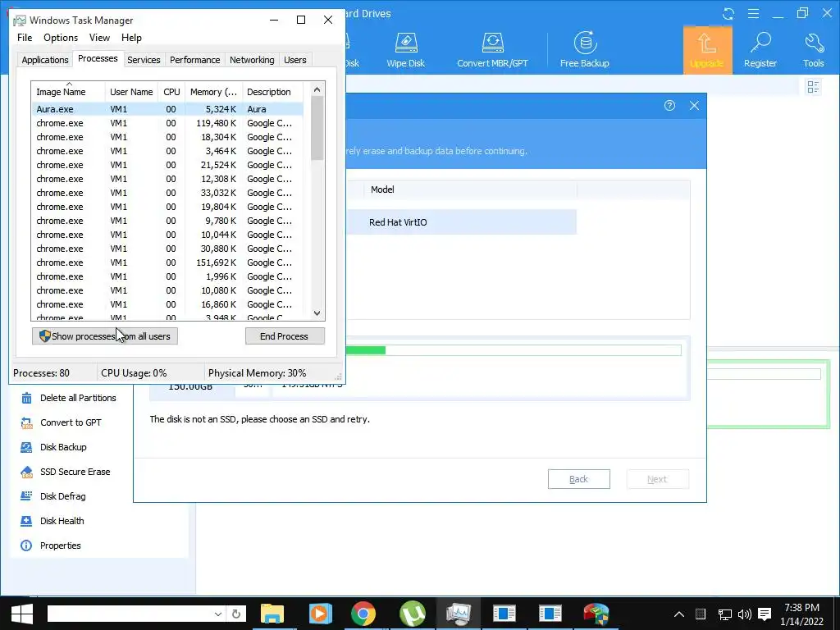Open the hamburger menu in title bar
The height and width of the screenshot is (630, 840).
coord(753,14)
